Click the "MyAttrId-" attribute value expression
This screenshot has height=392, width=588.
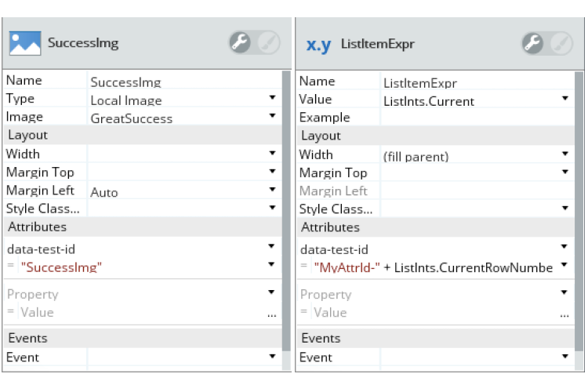click(347, 267)
